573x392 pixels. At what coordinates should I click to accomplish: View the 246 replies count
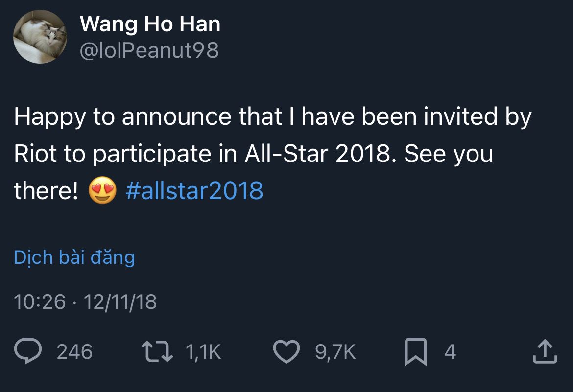coord(74,352)
